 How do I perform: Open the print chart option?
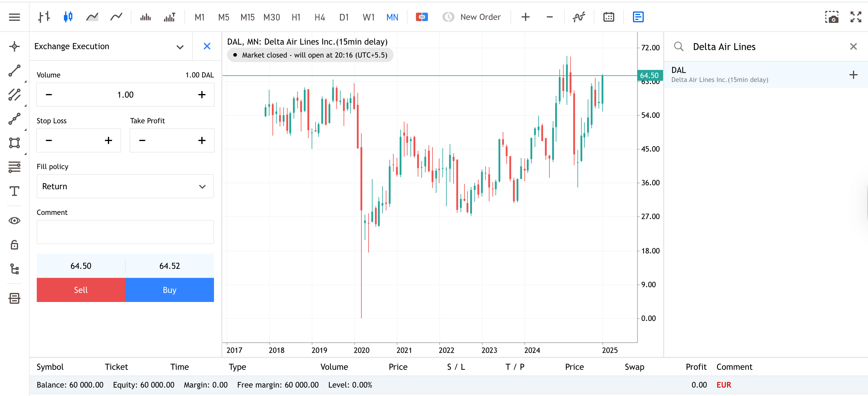tap(14, 298)
